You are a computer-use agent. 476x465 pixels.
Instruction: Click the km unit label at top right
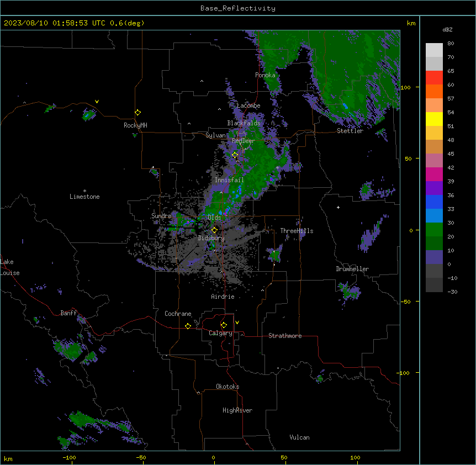[411, 23]
